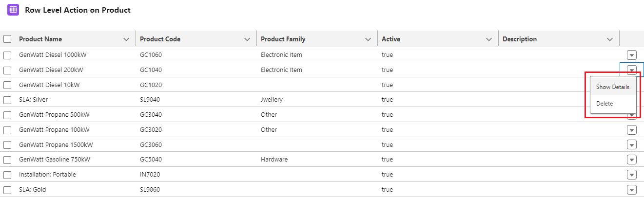644x197 pixels.
Task: Select all rows with header checkbox
Action: coord(7,39)
